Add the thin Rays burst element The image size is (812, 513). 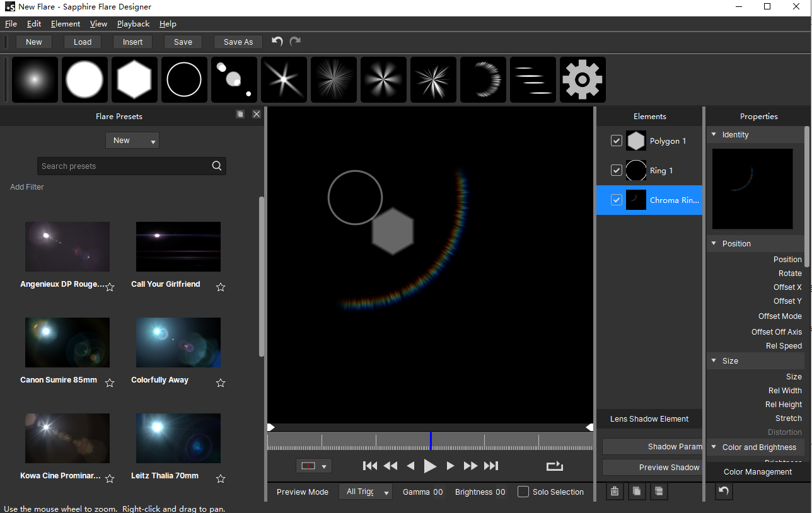[333, 80]
